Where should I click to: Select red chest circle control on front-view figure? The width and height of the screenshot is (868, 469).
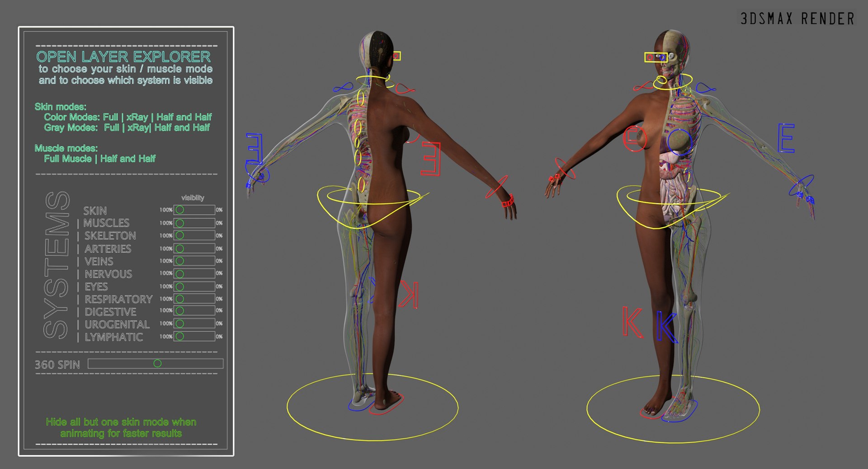635,138
